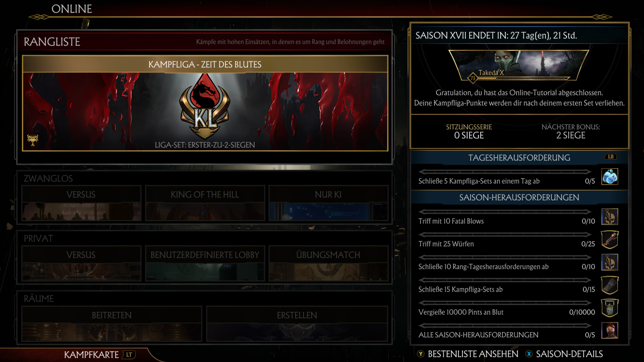Select Benutzerdefinierte Lobby under Privat

[x=205, y=263]
